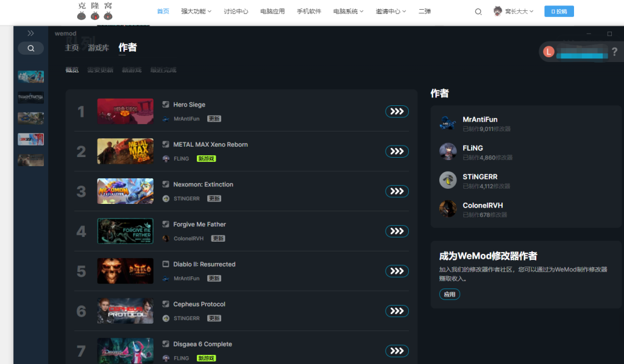Select the 最近完成 sub-tab

(163, 70)
